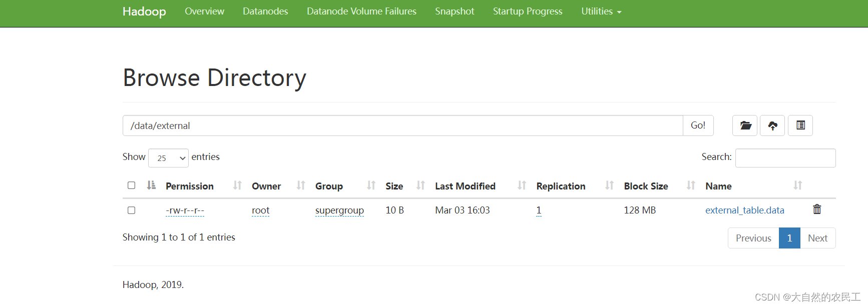
Task: Click the Last Modified column header
Action: tap(465, 186)
